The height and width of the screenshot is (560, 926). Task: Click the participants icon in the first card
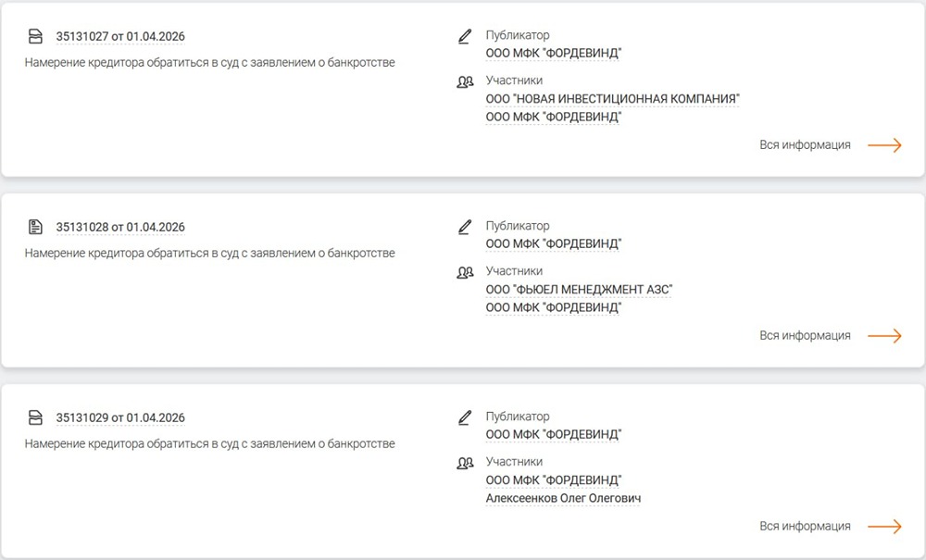click(466, 81)
